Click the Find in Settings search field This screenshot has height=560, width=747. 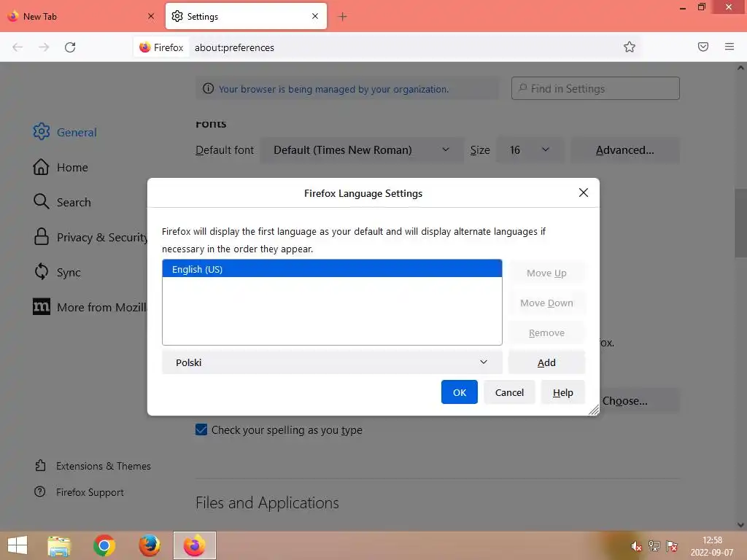[595, 88]
